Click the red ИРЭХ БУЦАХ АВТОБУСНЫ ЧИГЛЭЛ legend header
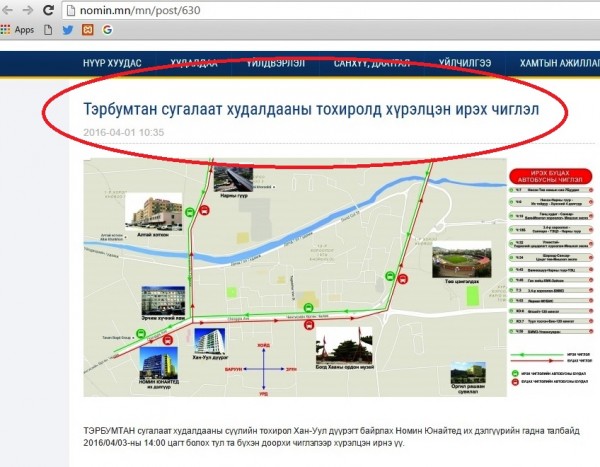Screen dimensions: 600x467 (550, 176)
